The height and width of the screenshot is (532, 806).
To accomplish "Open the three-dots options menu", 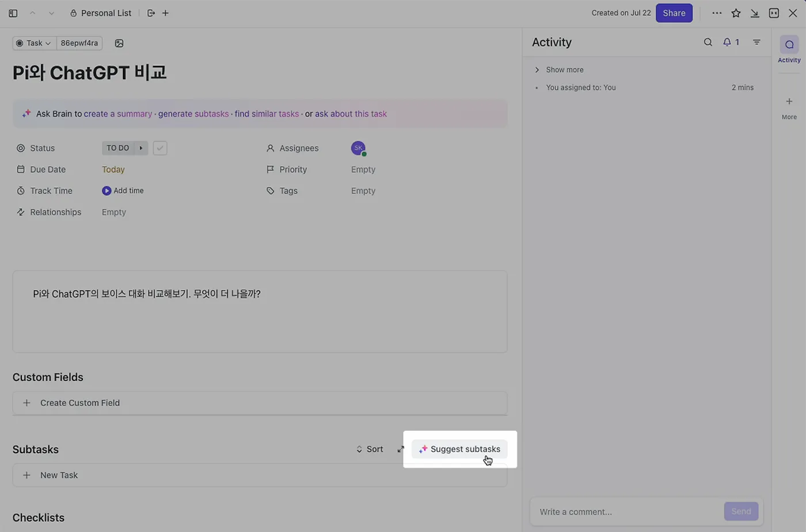I will [x=717, y=13].
